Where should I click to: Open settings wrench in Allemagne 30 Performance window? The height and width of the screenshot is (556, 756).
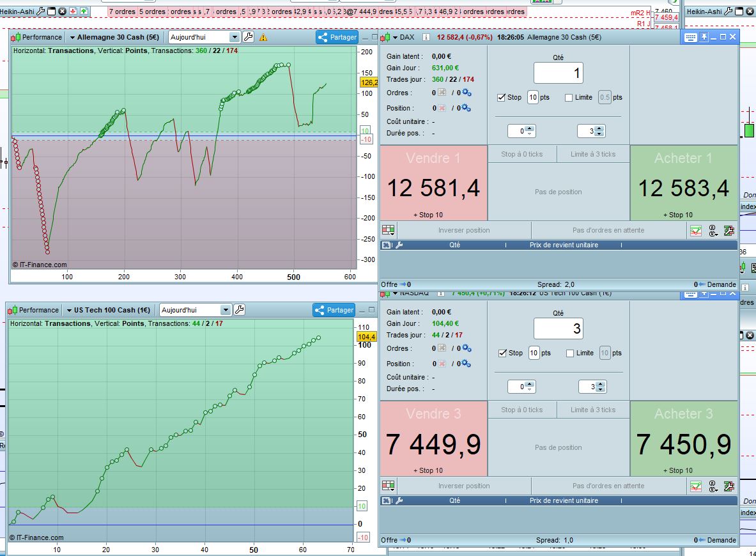pyautogui.click(x=249, y=37)
